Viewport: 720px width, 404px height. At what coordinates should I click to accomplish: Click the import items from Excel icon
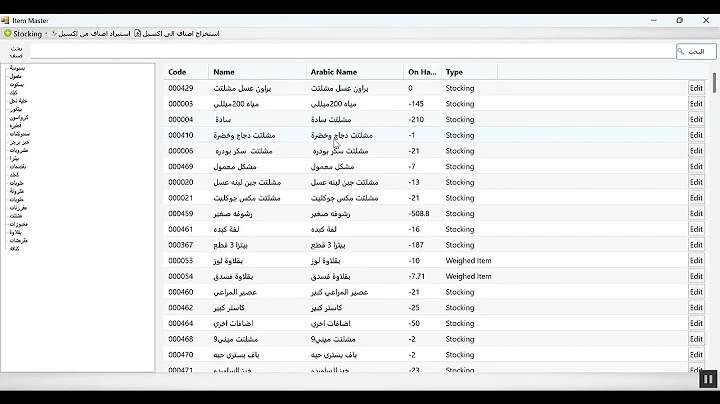(x=54, y=34)
